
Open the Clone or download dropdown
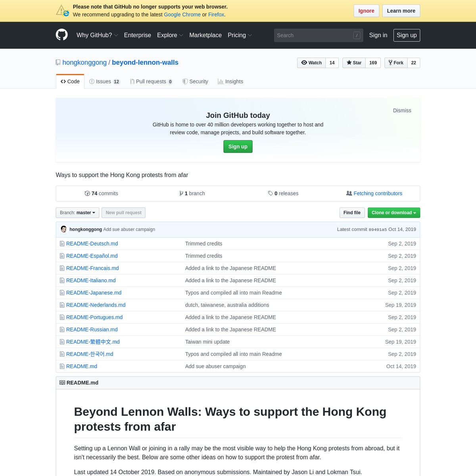394,213
